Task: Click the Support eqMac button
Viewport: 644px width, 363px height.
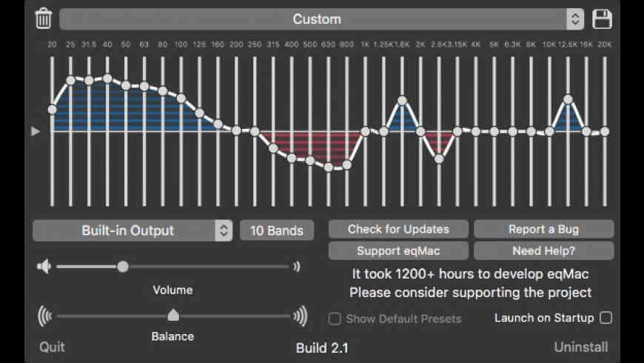Action: pos(398,250)
